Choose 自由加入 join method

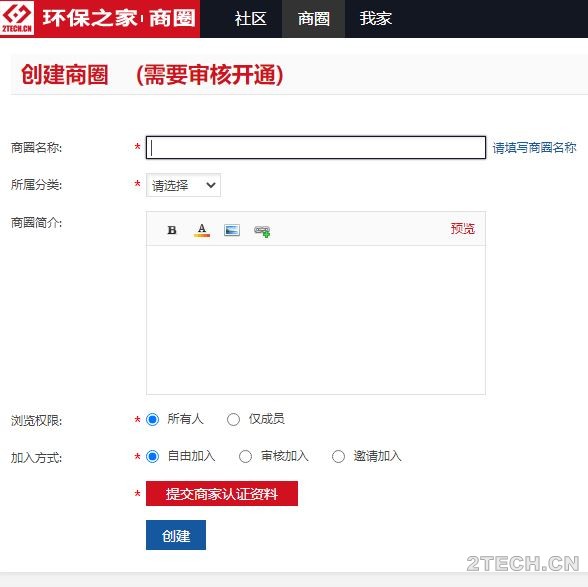coord(153,456)
